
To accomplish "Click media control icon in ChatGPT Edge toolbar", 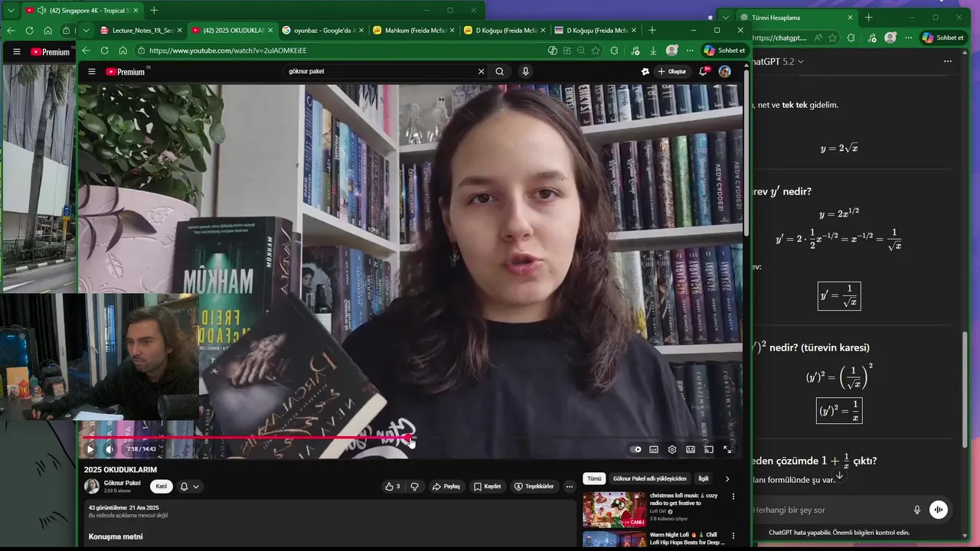I will (x=872, y=37).
